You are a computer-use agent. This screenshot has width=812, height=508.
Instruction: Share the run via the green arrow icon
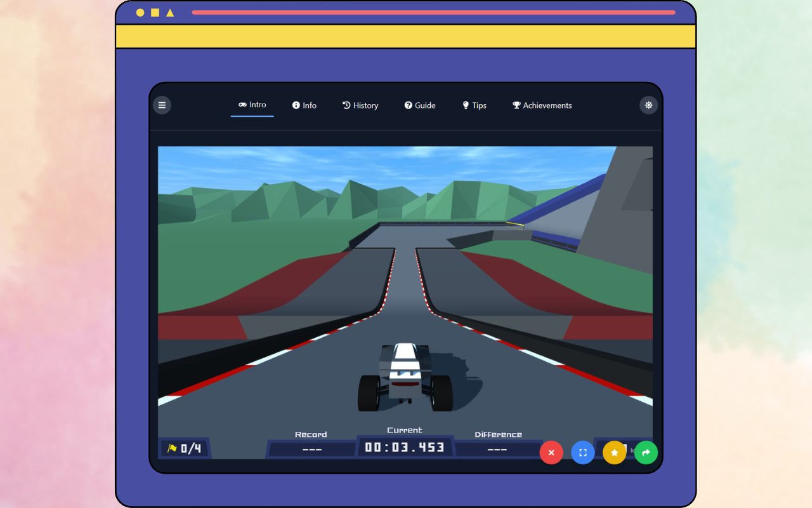(x=646, y=452)
